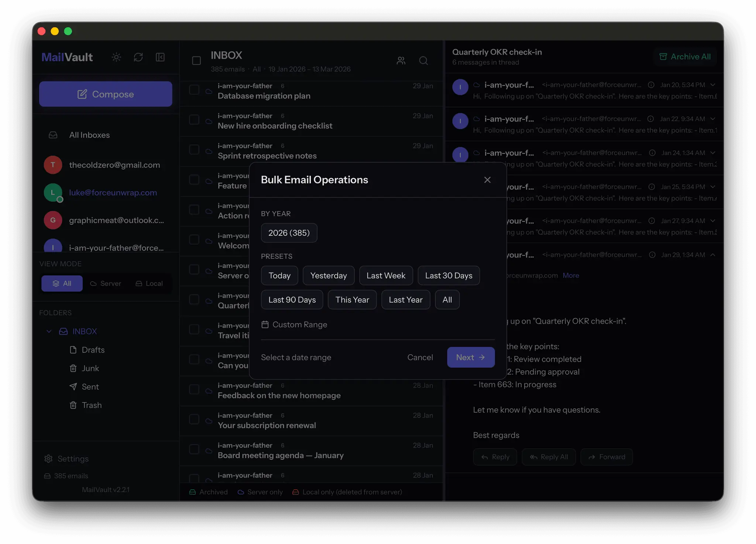Click the Reply All button
This screenshot has width=756, height=544.
point(549,457)
